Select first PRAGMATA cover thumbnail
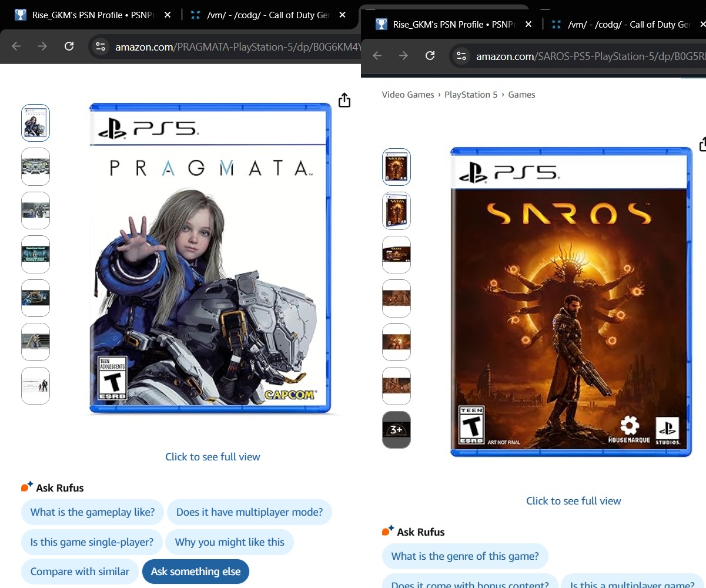Image resolution: width=706 pixels, height=588 pixels. coord(36,123)
